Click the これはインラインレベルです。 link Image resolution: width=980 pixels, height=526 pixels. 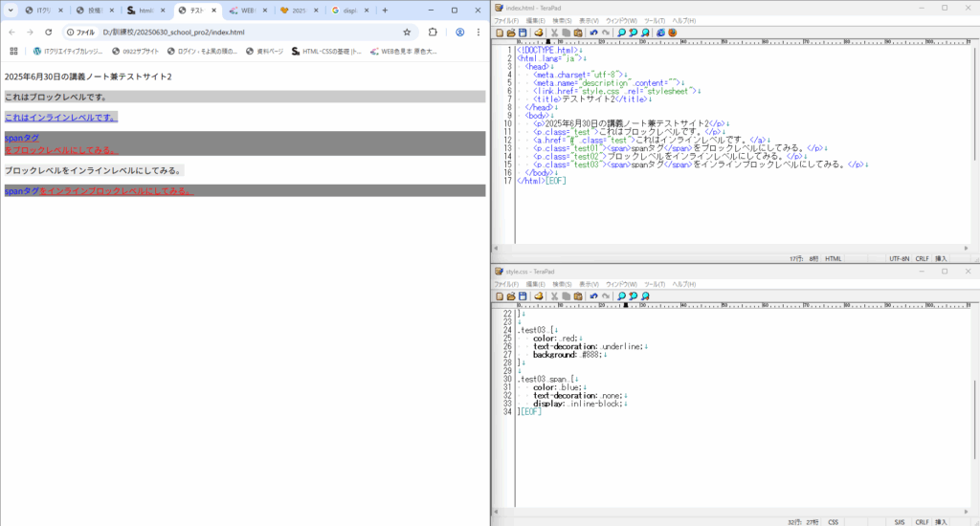(x=59, y=118)
